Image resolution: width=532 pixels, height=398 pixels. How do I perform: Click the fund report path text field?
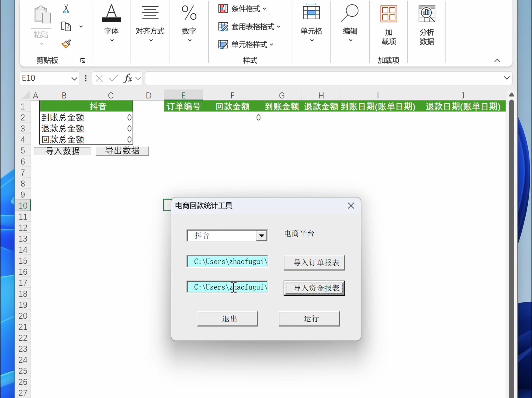[227, 287]
